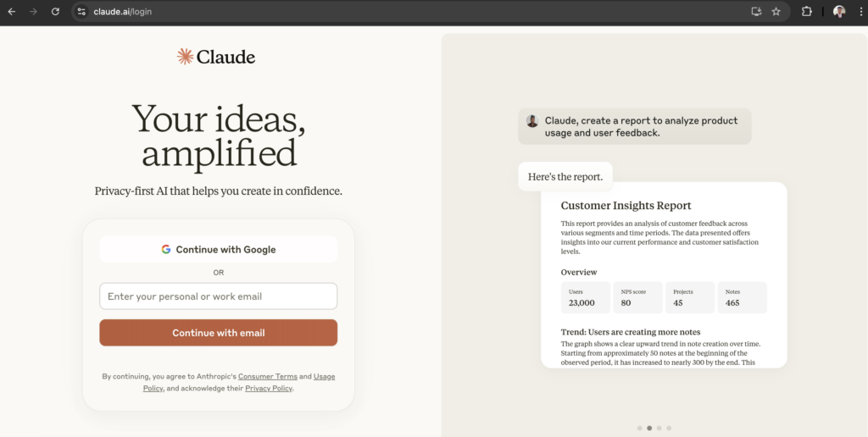Open Chrome three-dot menu

[859, 11]
